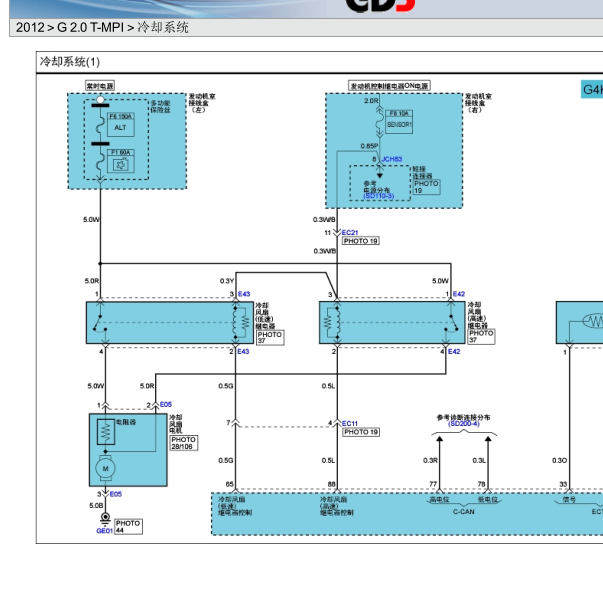
Task: Click ECM pin 65 low-speed relay control
Action: click(x=235, y=506)
